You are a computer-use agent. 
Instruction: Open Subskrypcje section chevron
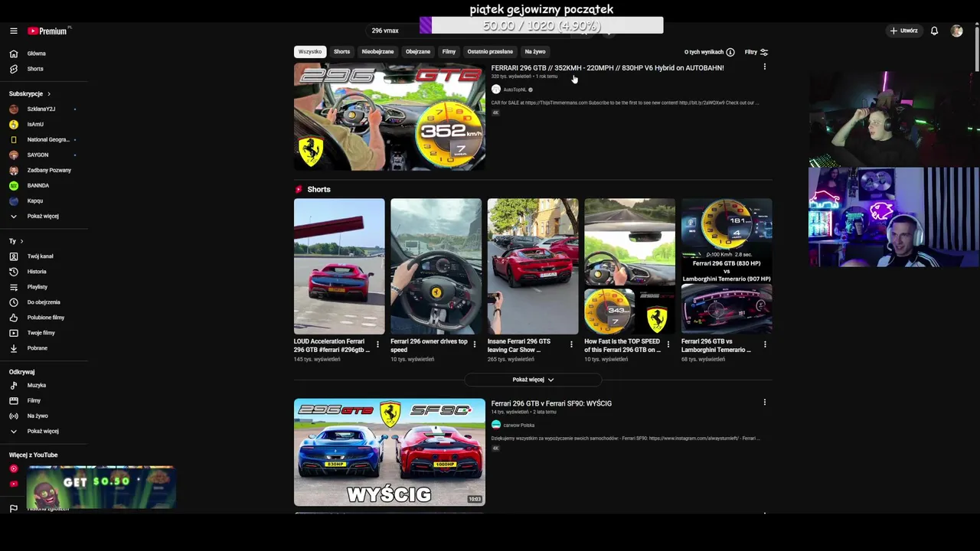point(49,94)
